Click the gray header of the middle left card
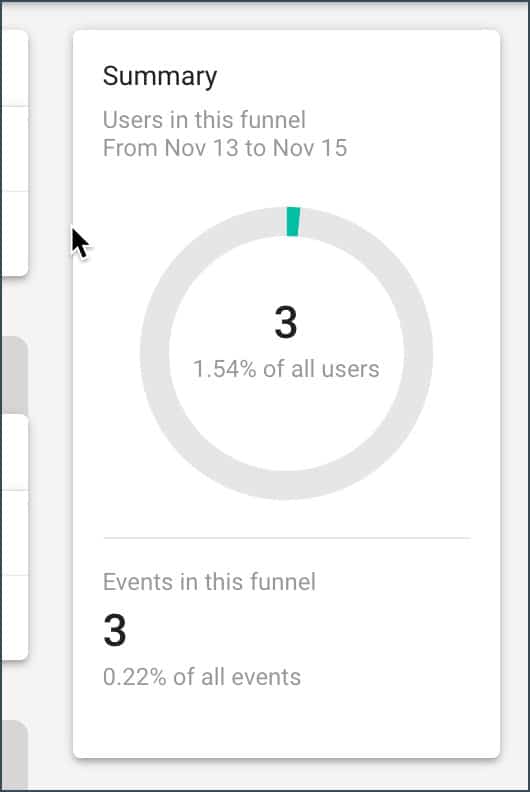The image size is (530, 792). 14,376
